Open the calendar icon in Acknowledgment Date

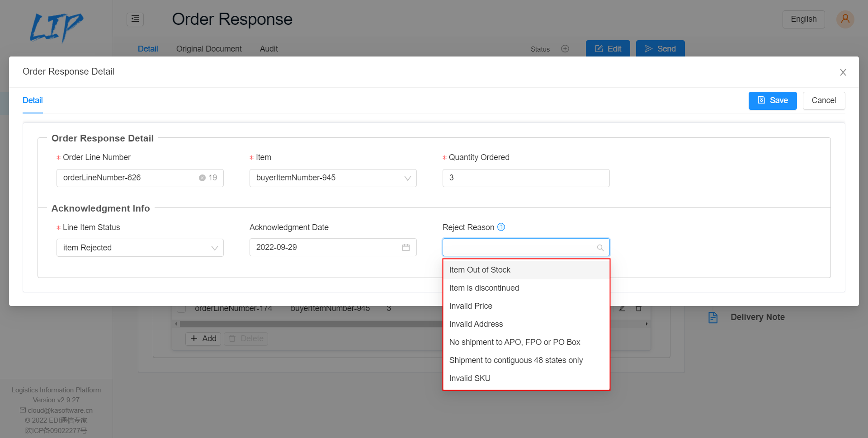[406, 247]
